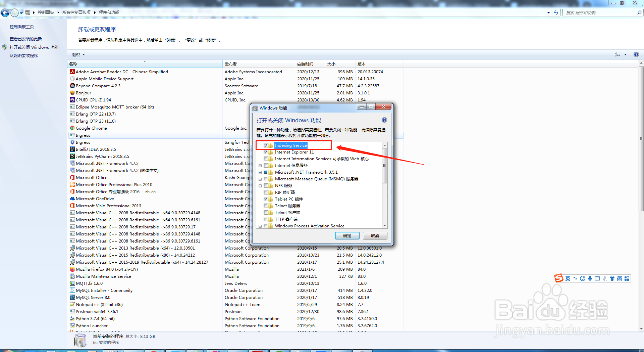This screenshot has height=352, width=644.
Task: Toggle punctuation mode on Sogou bar
Action: click(575, 278)
